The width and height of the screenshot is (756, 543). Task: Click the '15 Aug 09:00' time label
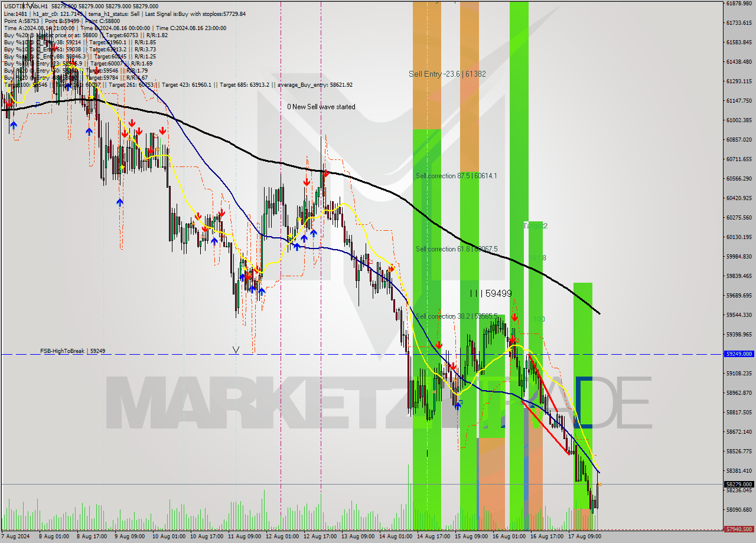471,537
